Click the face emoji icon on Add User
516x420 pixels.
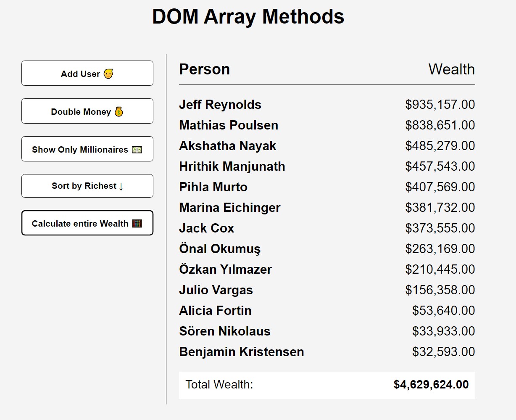pyautogui.click(x=108, y=74)
